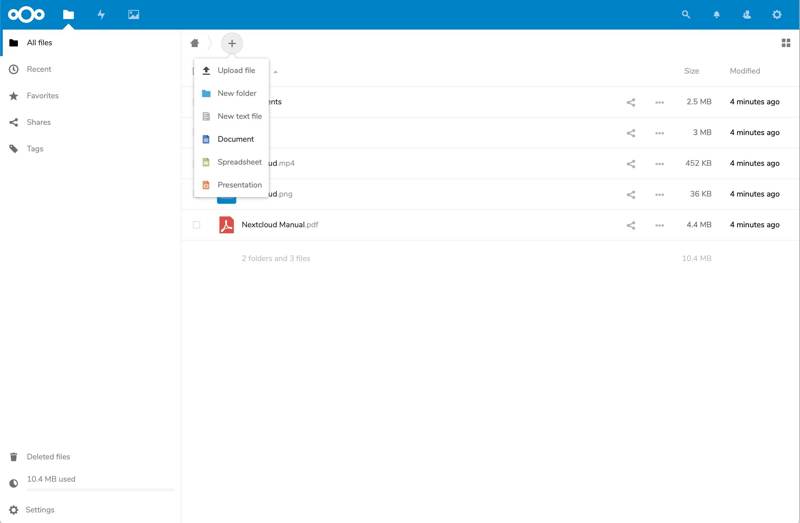Create a new Presentation
800x523 pixels.
(x=232, y=185)
